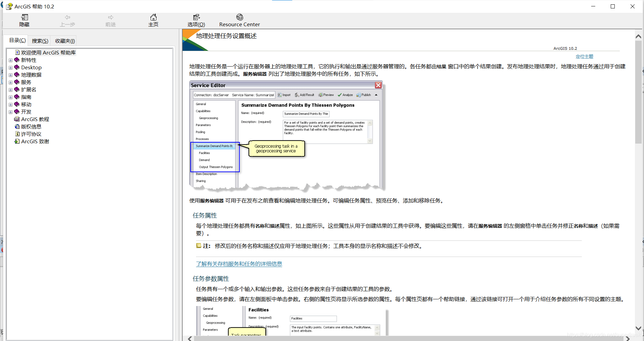The height and width of the screenshot is (341, 644).
Task: Click the 欢迎使用 ArcGIS 帮助库 page icon
Action: coord(17,52)
